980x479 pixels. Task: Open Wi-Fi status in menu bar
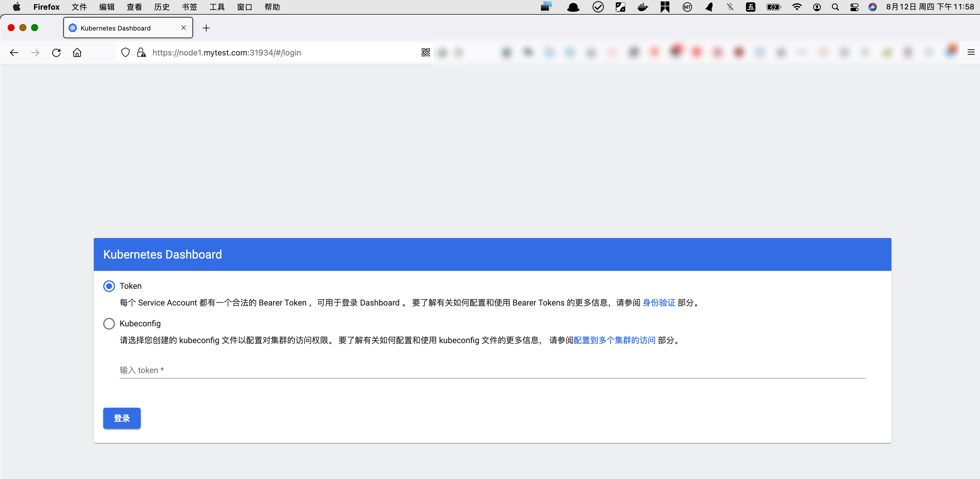point(797,7)
